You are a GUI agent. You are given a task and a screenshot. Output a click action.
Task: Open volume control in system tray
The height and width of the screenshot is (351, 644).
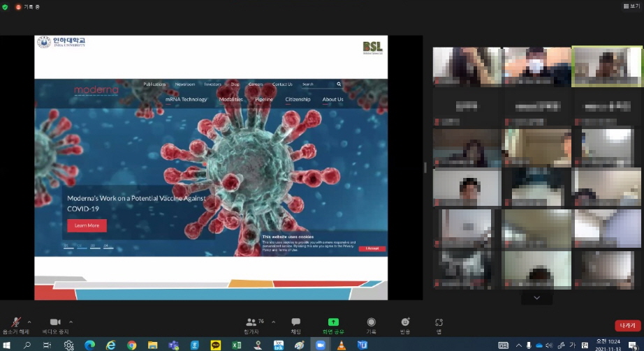(549, 345)
